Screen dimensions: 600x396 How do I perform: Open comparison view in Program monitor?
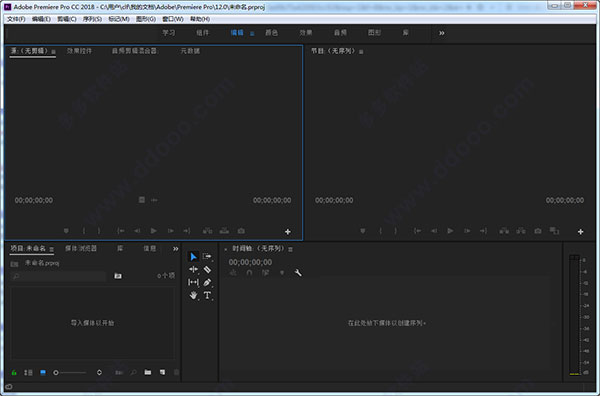point(554,230)
